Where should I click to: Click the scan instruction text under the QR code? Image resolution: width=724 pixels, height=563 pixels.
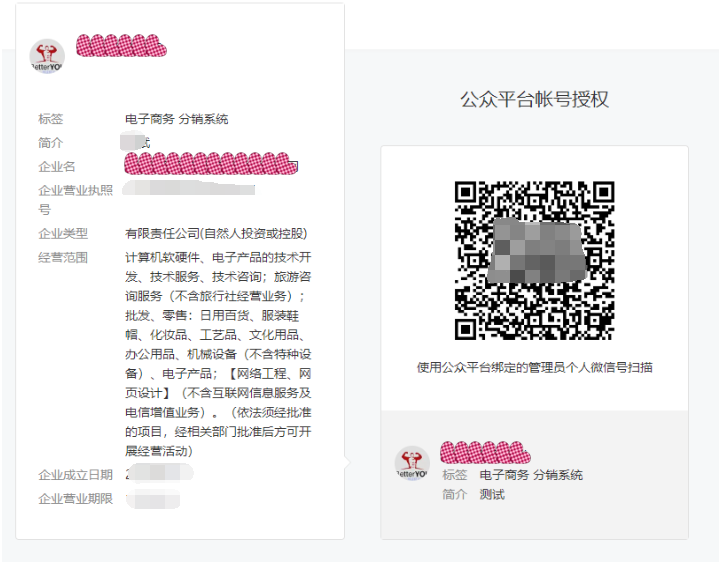[534, 368]
